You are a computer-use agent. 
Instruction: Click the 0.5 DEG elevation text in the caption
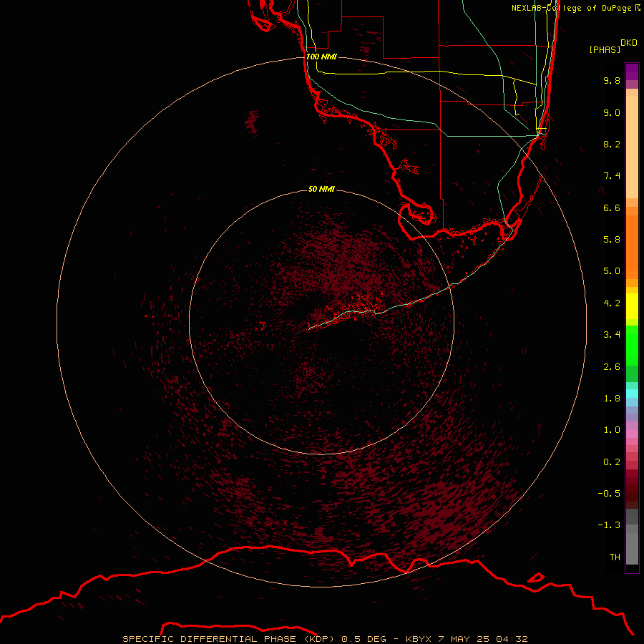(364, 639)
